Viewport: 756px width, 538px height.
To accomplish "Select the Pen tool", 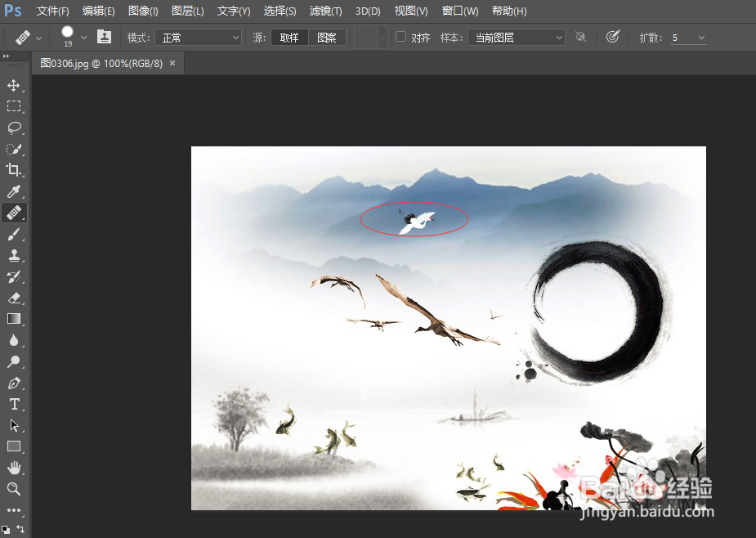I will click(x=14, y=383).
